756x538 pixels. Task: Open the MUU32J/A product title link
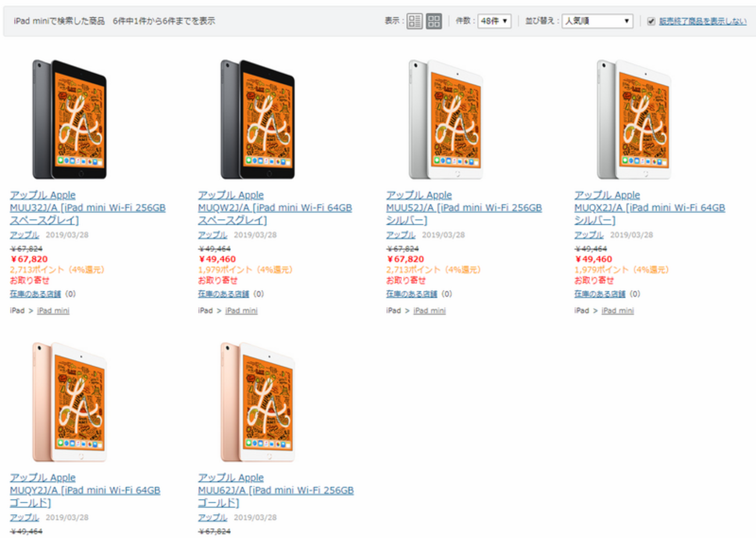pos(87,208)
